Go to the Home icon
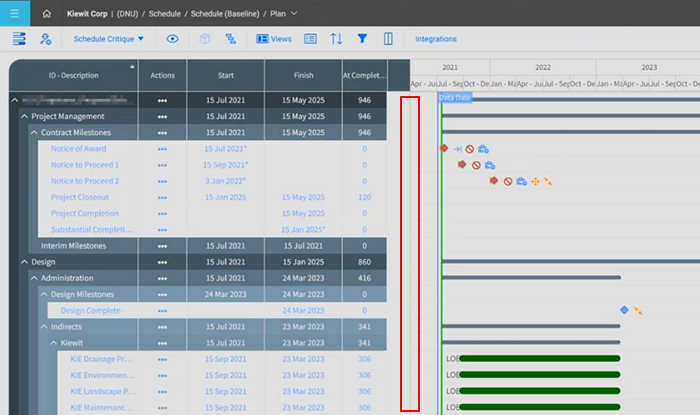This screenshot has height=415, width=700. click(x=46, y=14)
